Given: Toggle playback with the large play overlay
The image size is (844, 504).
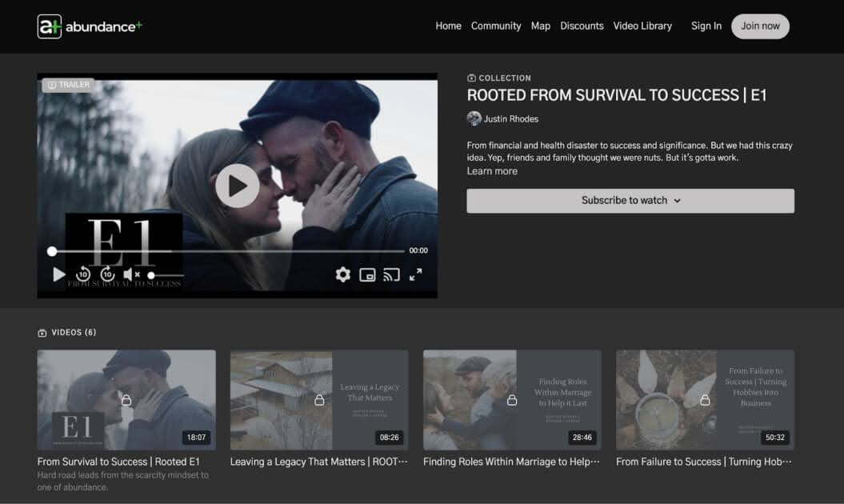Looking at the screenshot, I should [x=237, y=186].
